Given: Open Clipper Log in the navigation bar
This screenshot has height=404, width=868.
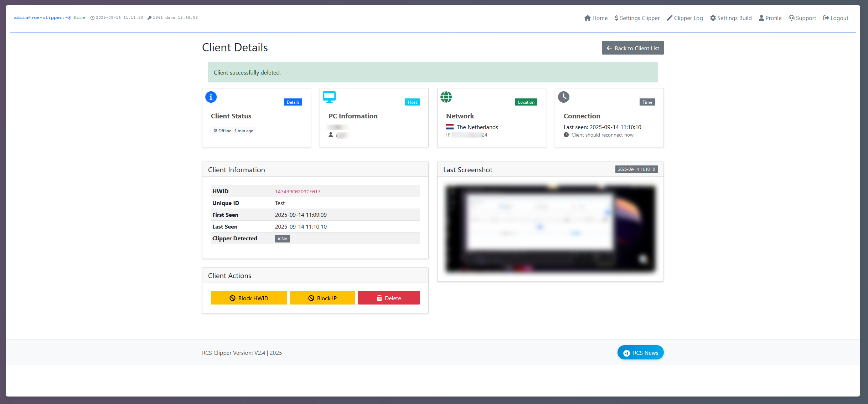Looking at the screenshot, I should [685, 18].
